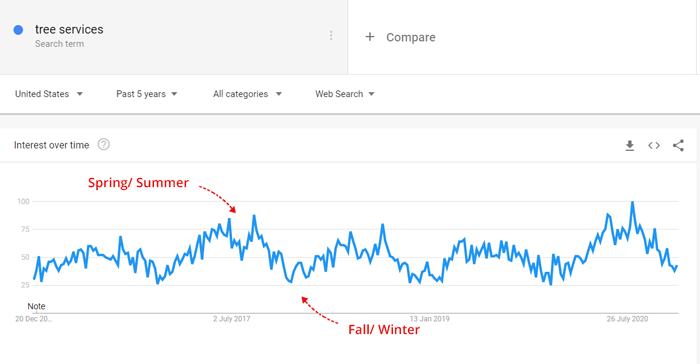This screenshot has height=364, width=700.
Task: Download the Interest over time data
Action: coord(629,146)
